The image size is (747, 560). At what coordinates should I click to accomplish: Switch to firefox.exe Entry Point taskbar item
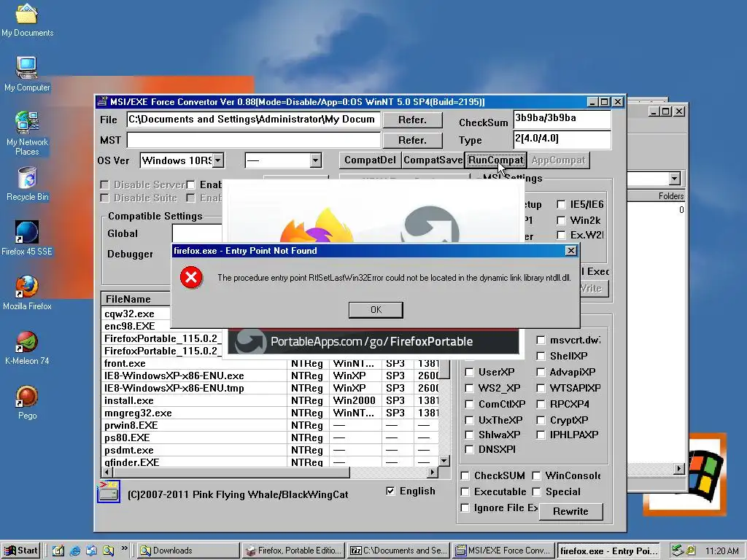608,551
